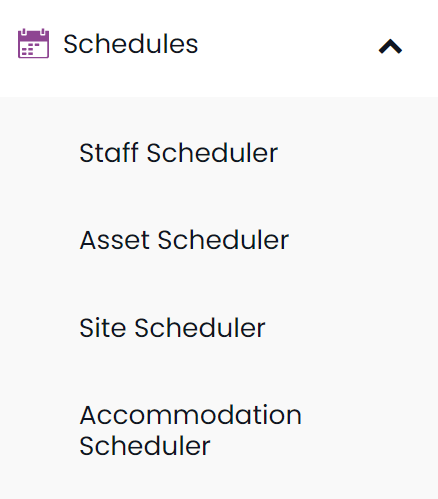Choose Asset Scheduler from the Schedules submenu
Viewport: 438px width, 499px height.
point(184,240)
